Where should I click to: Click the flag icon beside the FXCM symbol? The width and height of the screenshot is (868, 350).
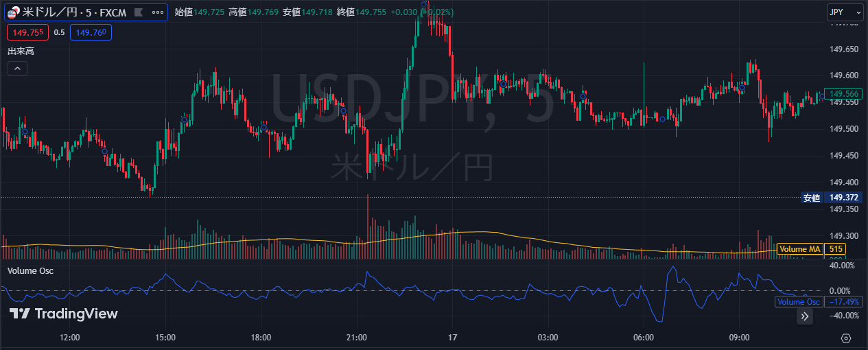[x=139, y=12]
